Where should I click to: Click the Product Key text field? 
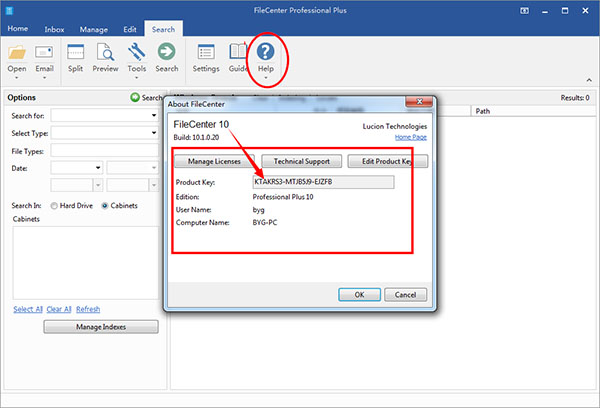click(x=323, y=182)
